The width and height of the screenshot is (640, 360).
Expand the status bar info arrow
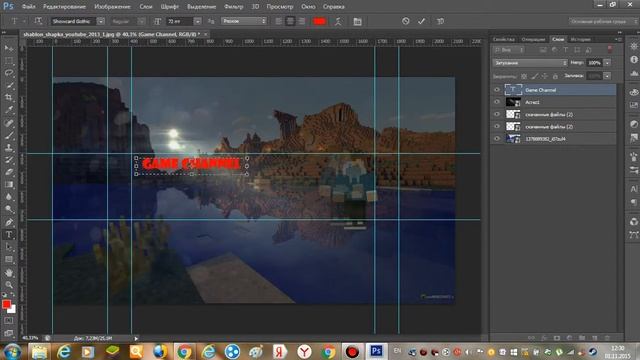point(136,338)
